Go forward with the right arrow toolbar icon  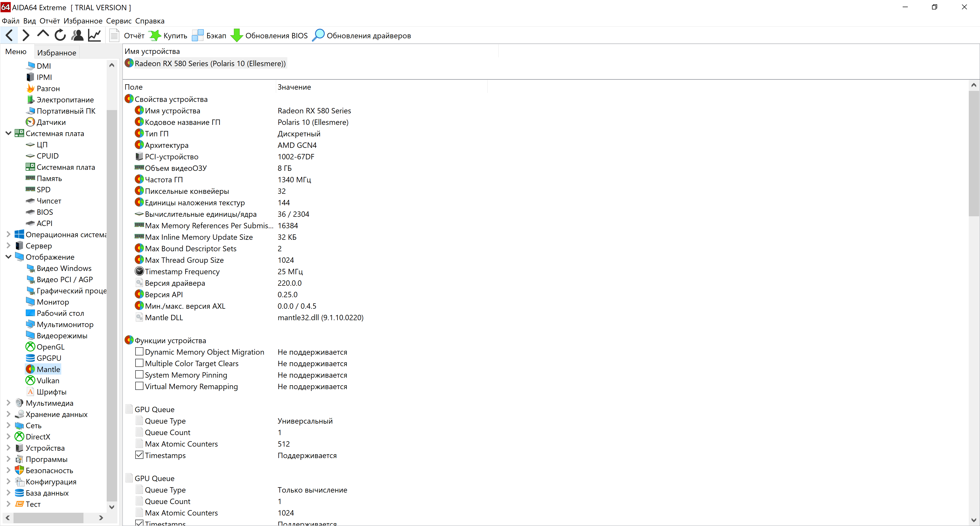(x=26, y=35)
